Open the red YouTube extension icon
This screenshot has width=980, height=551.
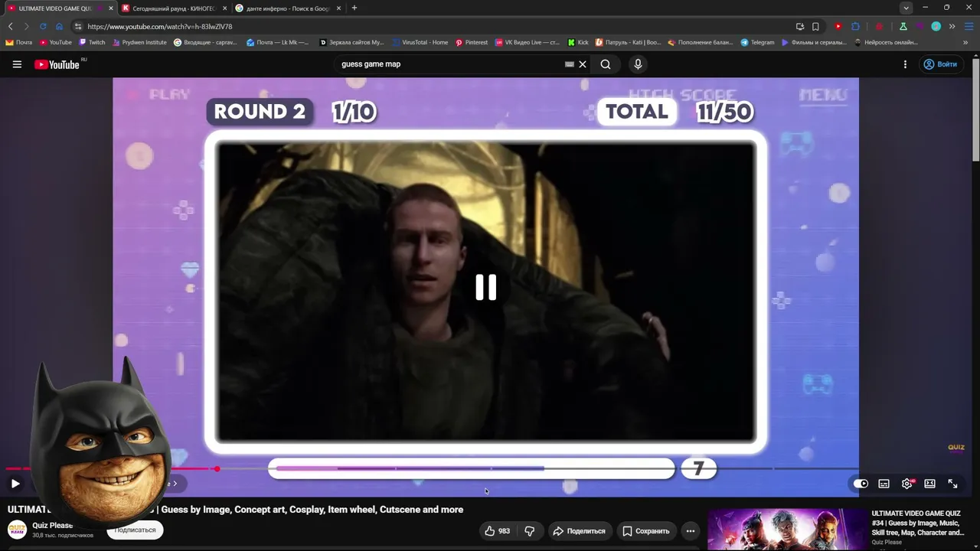(x=838, y=26)
